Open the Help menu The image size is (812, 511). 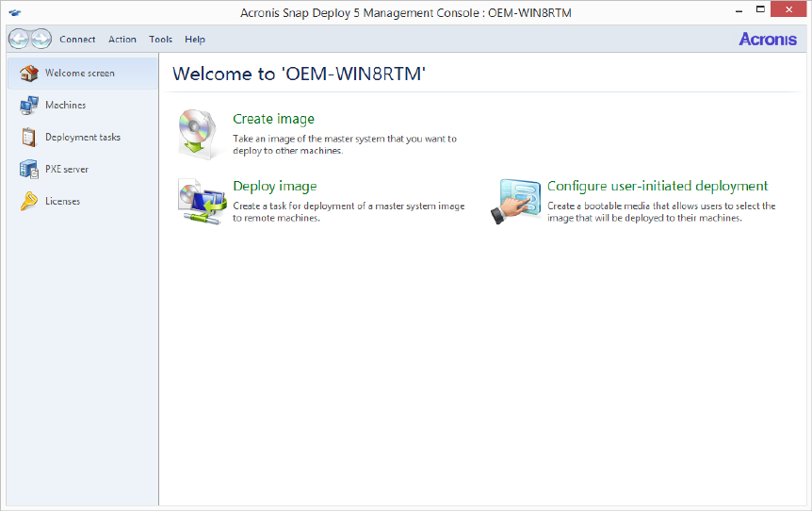[x=195, y=40]
